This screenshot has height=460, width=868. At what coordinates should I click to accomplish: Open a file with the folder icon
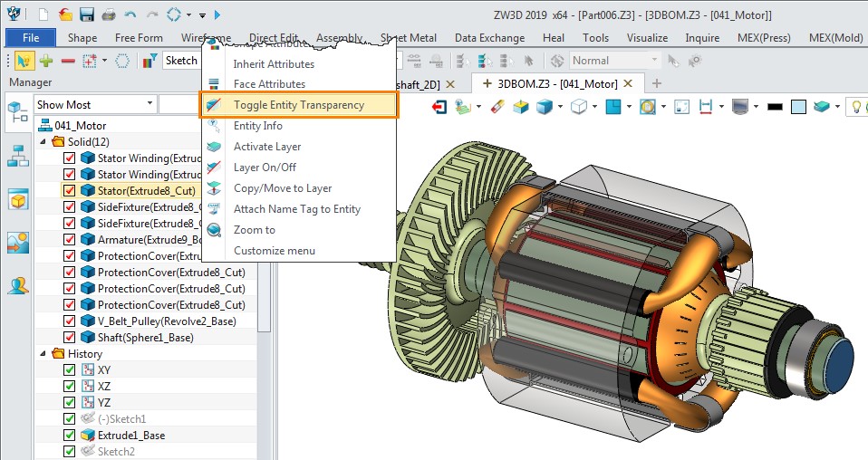65,15
